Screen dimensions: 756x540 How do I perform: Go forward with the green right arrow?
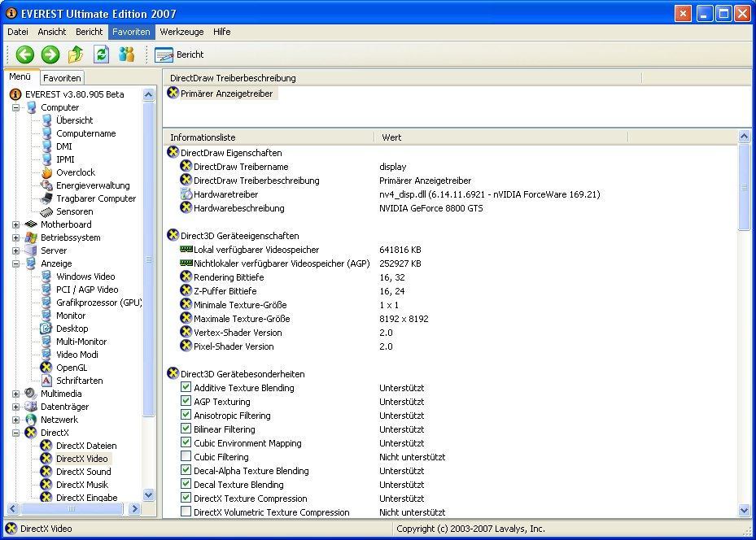[x=50, y=54]
